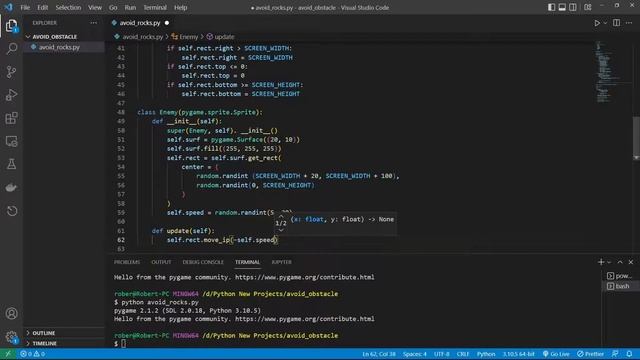
Task: Change line endings via CRLF status item
Action: (x=463, y=354)
